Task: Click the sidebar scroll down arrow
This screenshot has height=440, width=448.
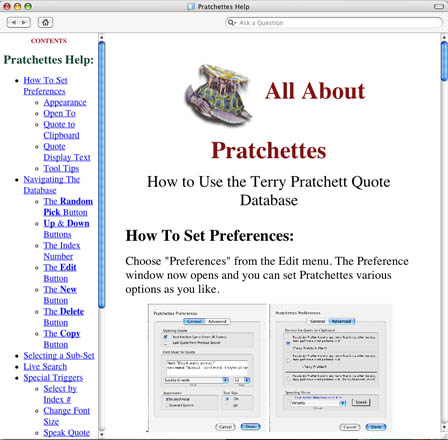Action: (102, 434)
